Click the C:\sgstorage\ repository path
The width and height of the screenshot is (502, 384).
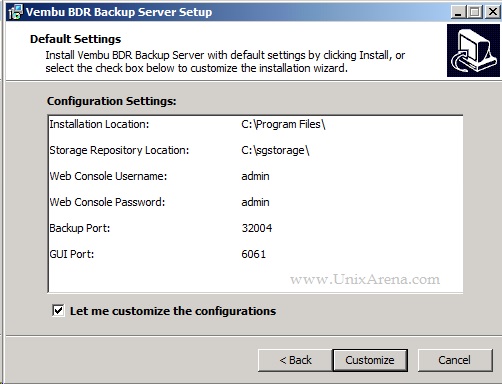point(275,150)
